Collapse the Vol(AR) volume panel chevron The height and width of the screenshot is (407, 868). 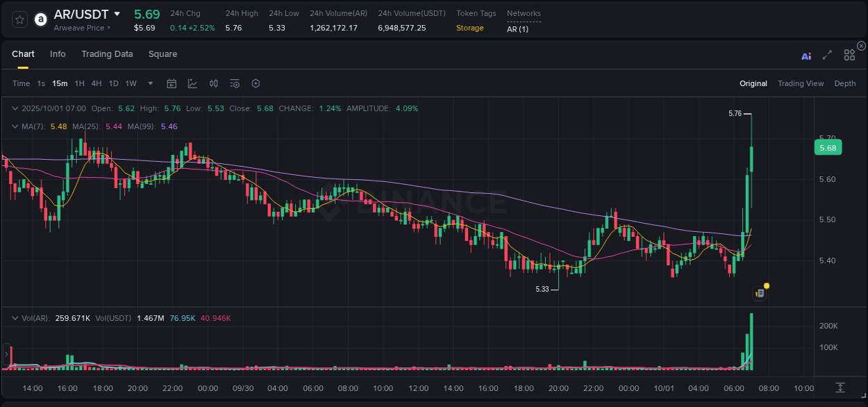15,317
